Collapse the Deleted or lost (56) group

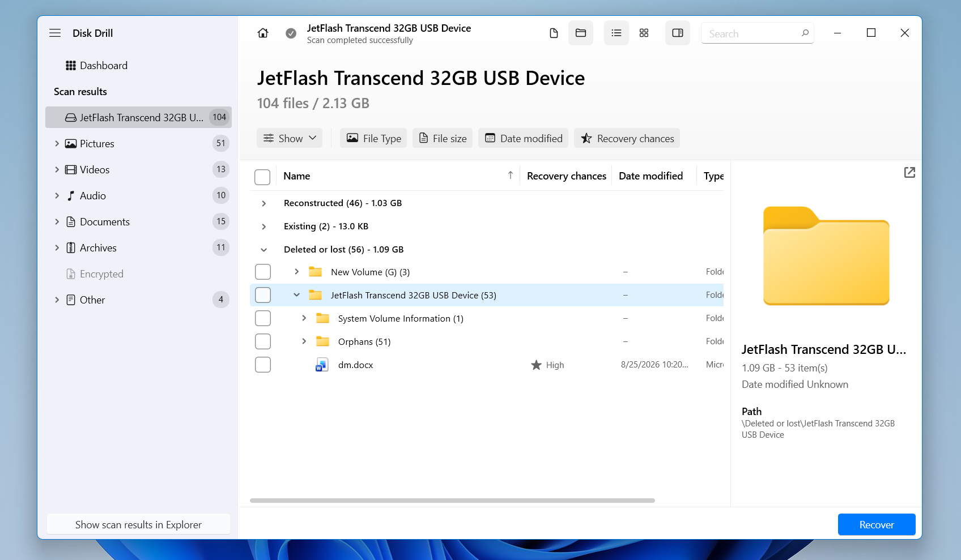tap(264, 250)
